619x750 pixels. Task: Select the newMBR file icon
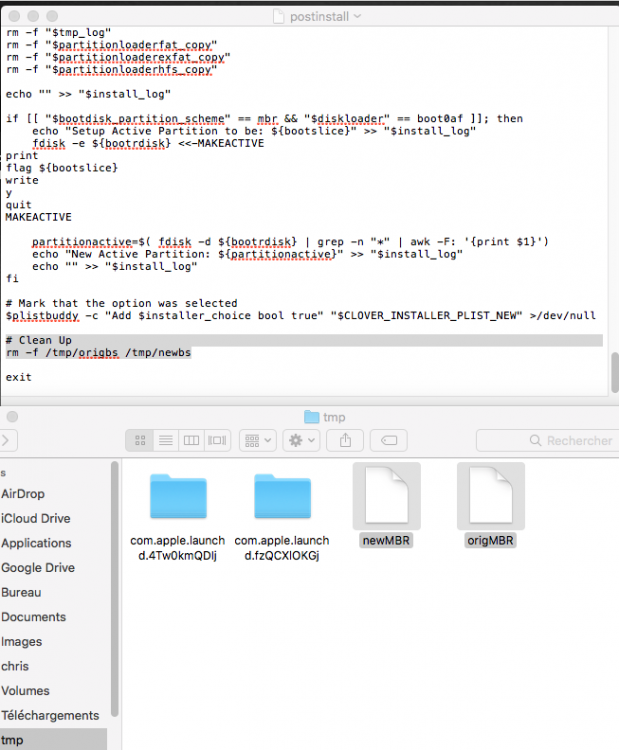pos(387,496)
